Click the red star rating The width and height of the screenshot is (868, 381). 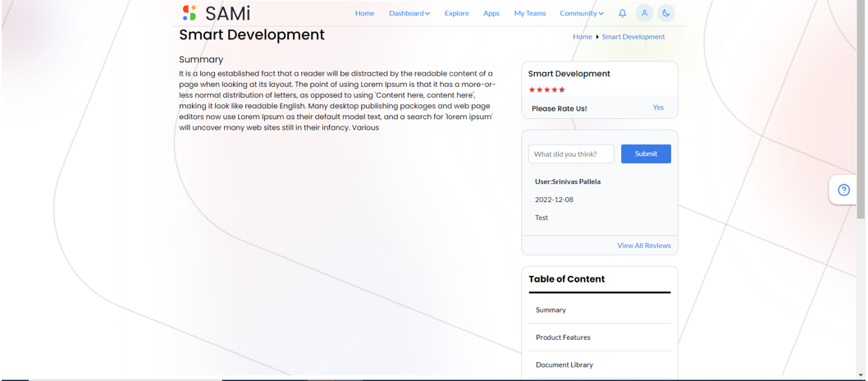547,90
